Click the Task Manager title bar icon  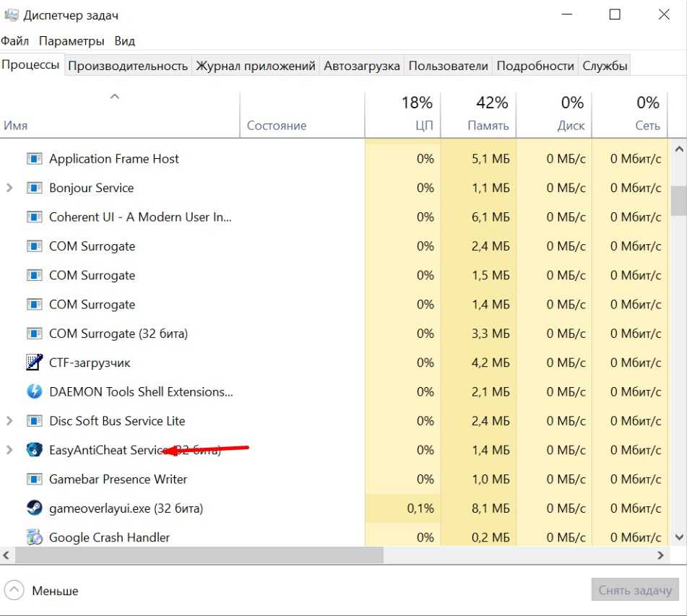tap(11, 14)
